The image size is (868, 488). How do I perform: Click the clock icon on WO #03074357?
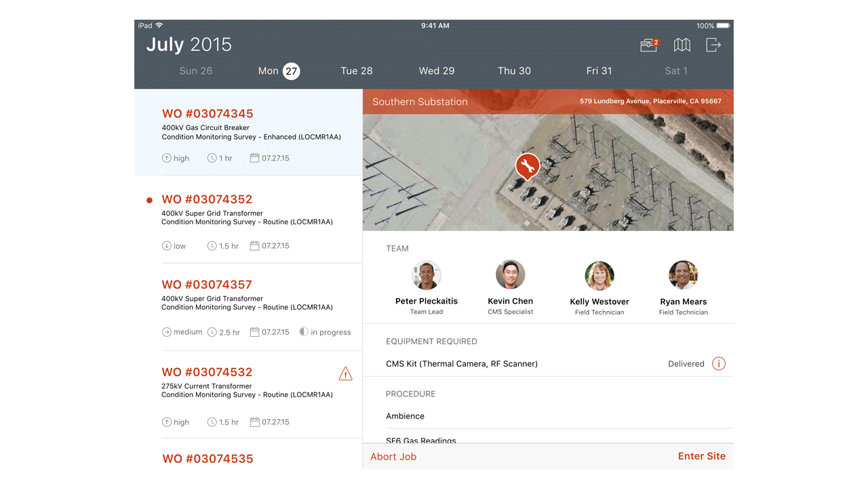(x=212, y=332)
